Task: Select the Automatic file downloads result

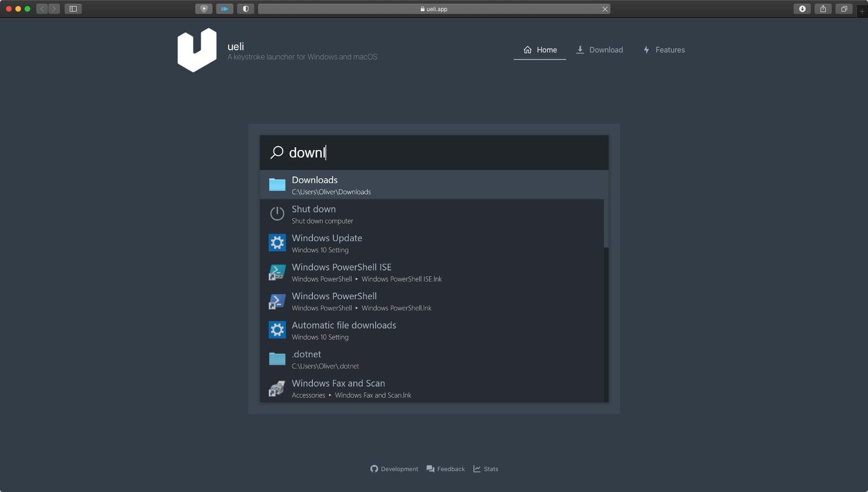Action: pos(431,330)
